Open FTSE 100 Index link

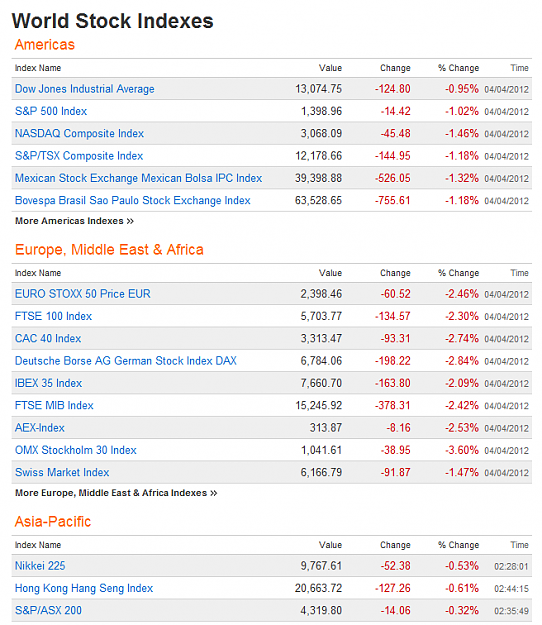point(53,316)
